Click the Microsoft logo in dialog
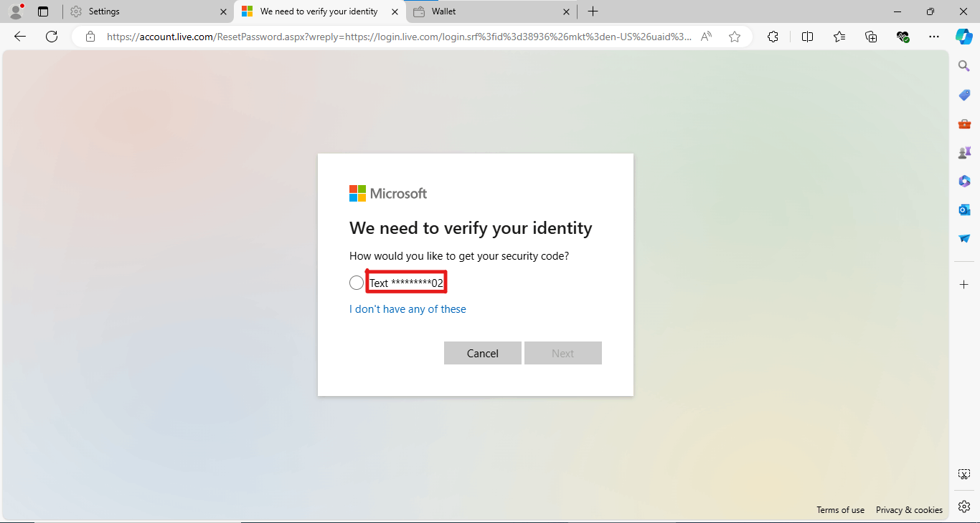 388,194
